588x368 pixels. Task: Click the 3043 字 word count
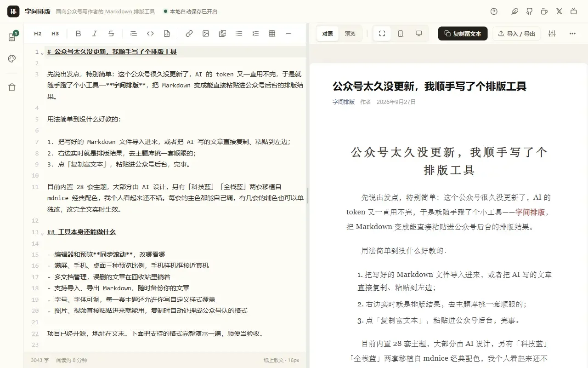pos(40,360)
